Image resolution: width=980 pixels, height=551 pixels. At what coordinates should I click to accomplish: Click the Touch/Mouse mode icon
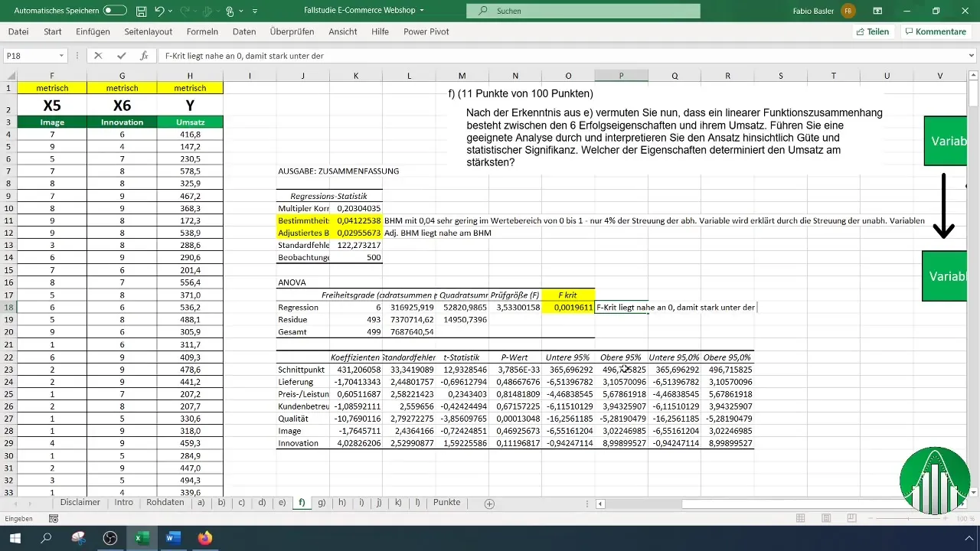[x=230, y=11]
